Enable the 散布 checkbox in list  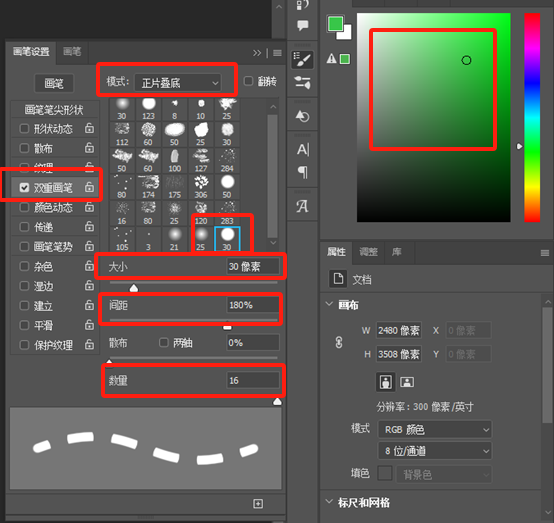24,148
